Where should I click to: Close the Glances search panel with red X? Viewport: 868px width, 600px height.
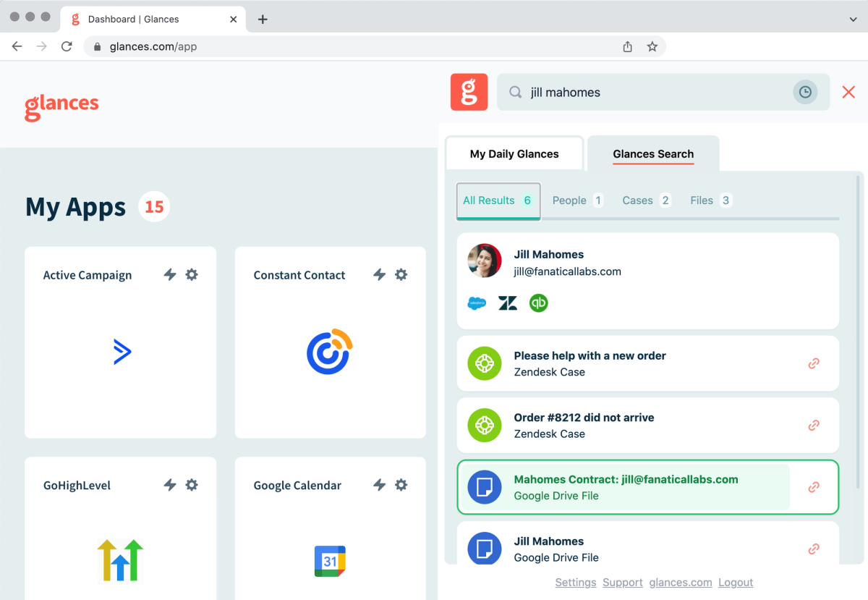click(x=848, y=92)
